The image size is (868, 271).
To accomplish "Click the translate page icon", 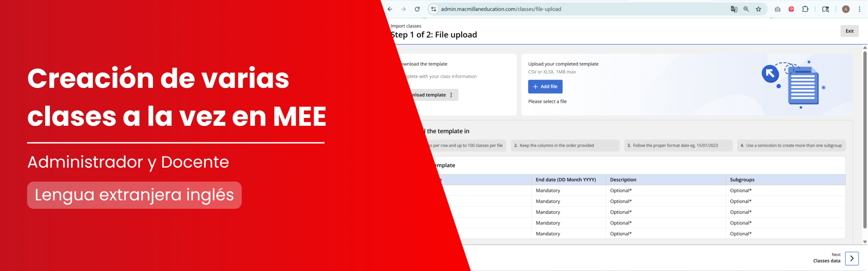I will coord(734,9).
